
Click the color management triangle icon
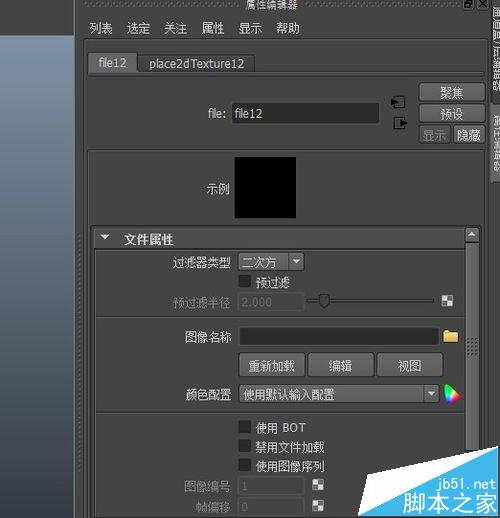tap(452, 394)
